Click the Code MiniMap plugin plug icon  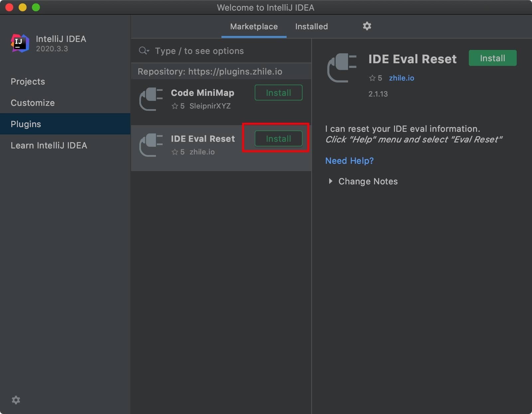[x=151, y=99]
